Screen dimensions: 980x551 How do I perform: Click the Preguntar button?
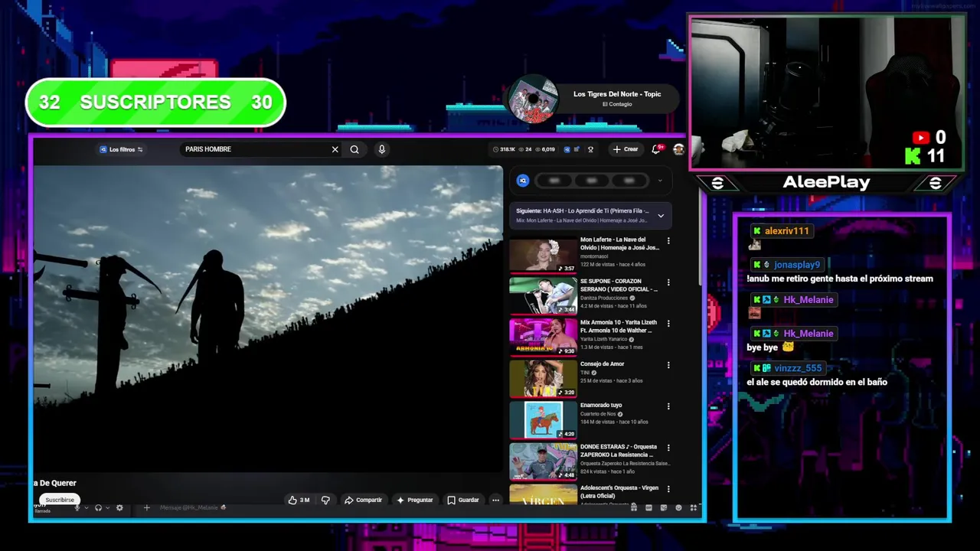pos(415,500)
